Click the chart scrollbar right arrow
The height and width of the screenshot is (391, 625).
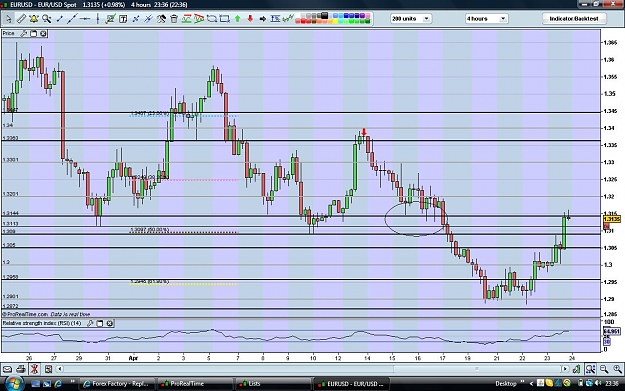pyautogui.click(x=565, y=369)
